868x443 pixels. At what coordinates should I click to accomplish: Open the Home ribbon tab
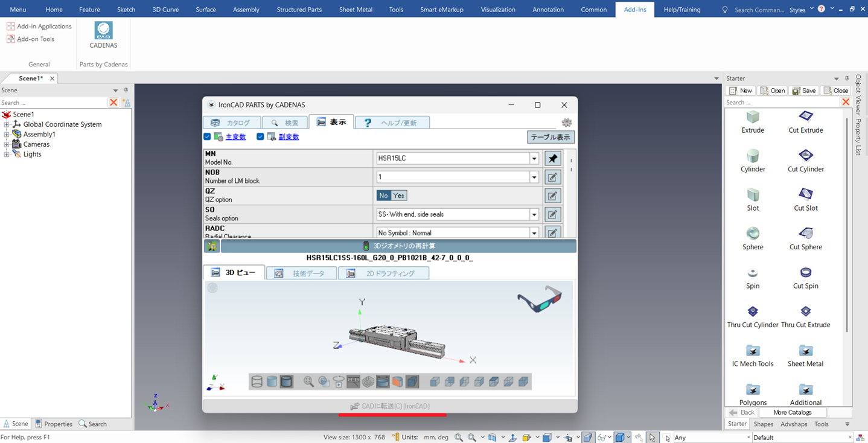(x=54, y=10)
